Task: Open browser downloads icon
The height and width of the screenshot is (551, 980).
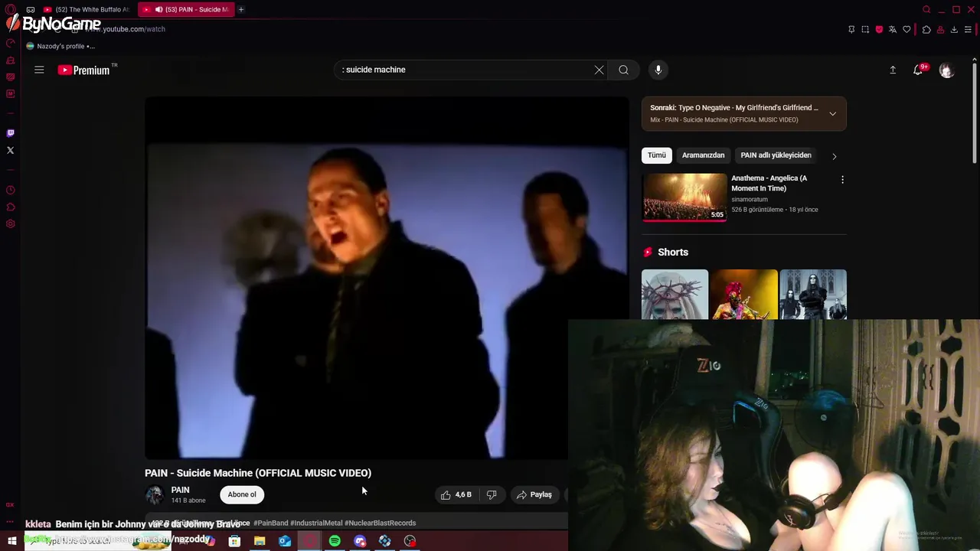Action: click(x=954, y=29)
